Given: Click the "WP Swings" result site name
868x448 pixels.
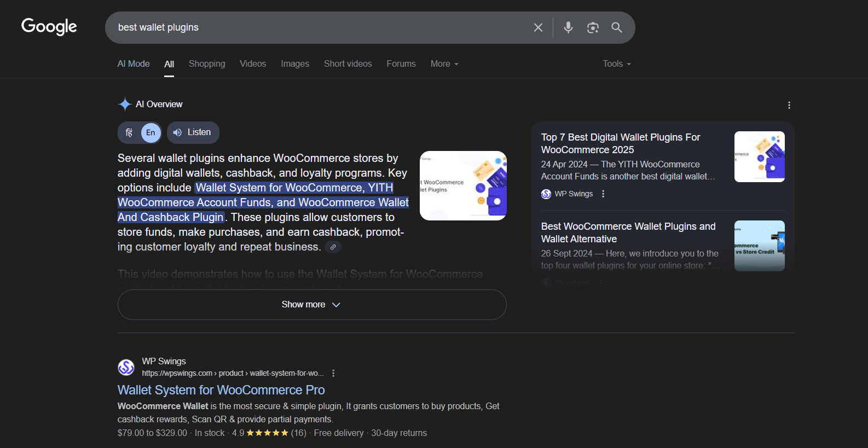Looking at the screenshot, I should [x=164, y=361].
